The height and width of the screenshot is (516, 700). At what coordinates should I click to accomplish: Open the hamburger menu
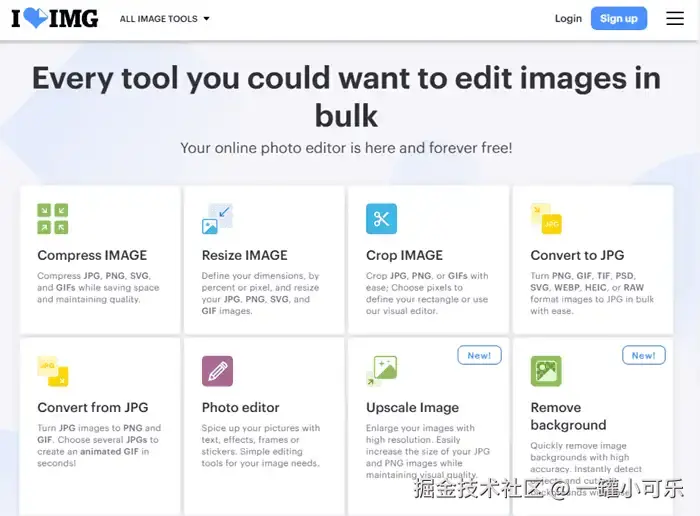tap(675, 18)
